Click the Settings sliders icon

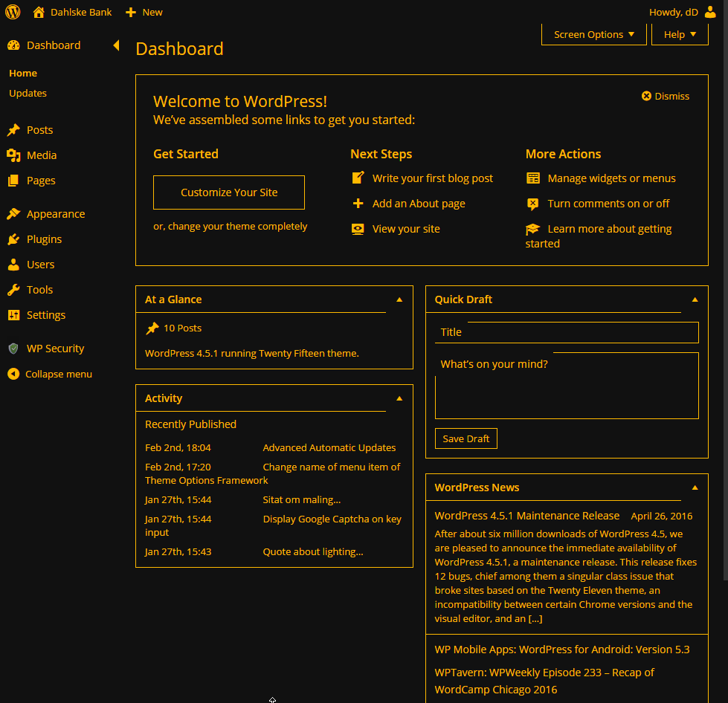(13, 315)
